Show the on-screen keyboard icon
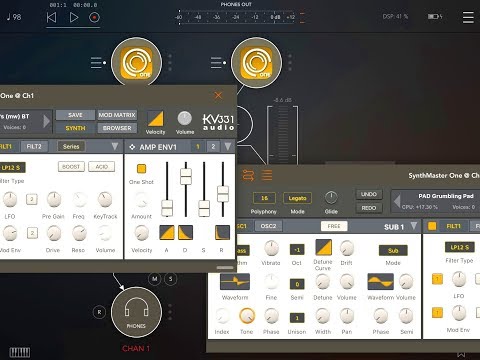480x360 pixels. point(20,352)
